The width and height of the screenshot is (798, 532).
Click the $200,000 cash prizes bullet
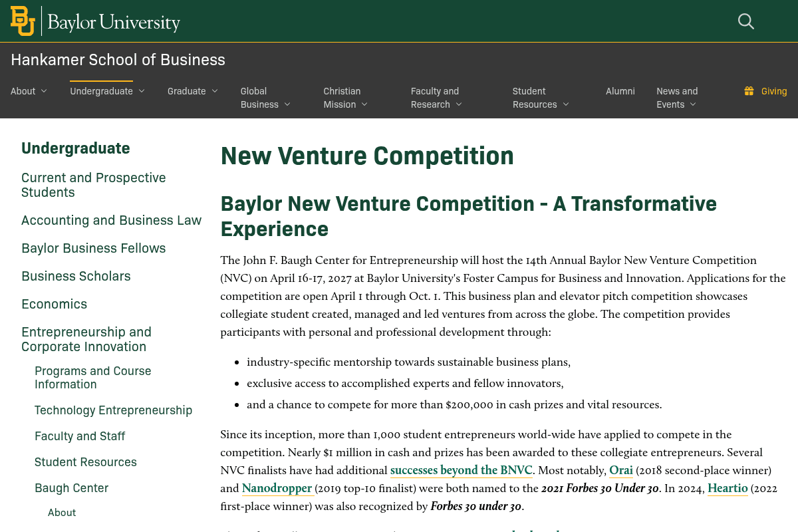tap(454, 404)
